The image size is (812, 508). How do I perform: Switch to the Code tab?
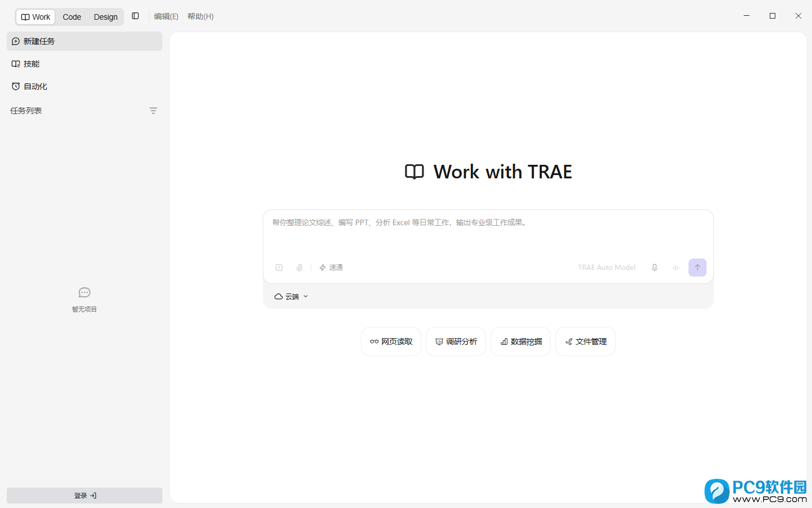tap(72, 17)
